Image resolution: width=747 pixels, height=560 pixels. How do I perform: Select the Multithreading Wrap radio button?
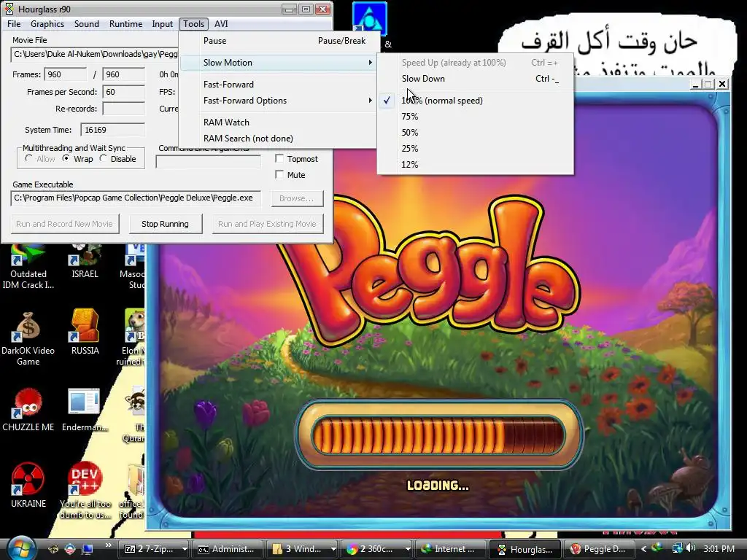pos(66,158)
